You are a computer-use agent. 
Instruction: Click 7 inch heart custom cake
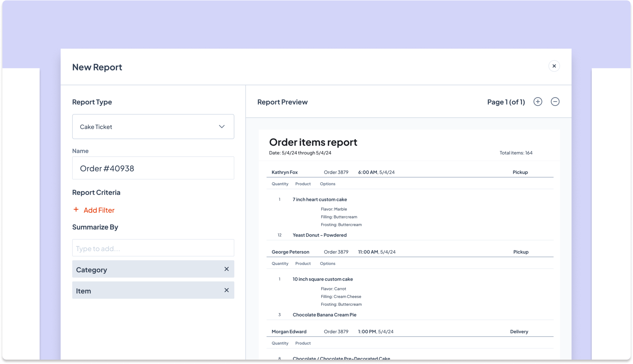coord(320,199)
